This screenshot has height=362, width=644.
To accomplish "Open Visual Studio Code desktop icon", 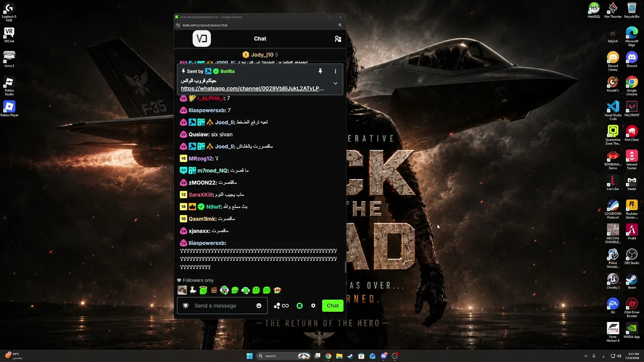I will pyautogui.click(x=613, y=111).
